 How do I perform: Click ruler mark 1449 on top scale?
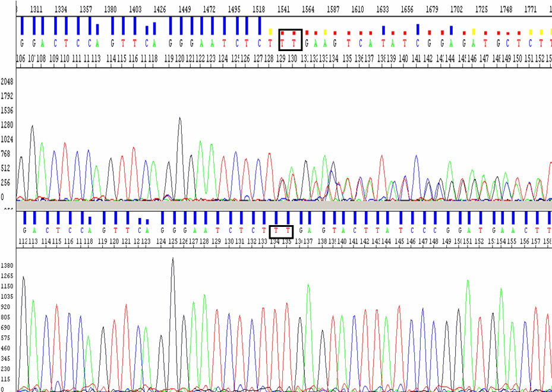[x=185, y=10]
